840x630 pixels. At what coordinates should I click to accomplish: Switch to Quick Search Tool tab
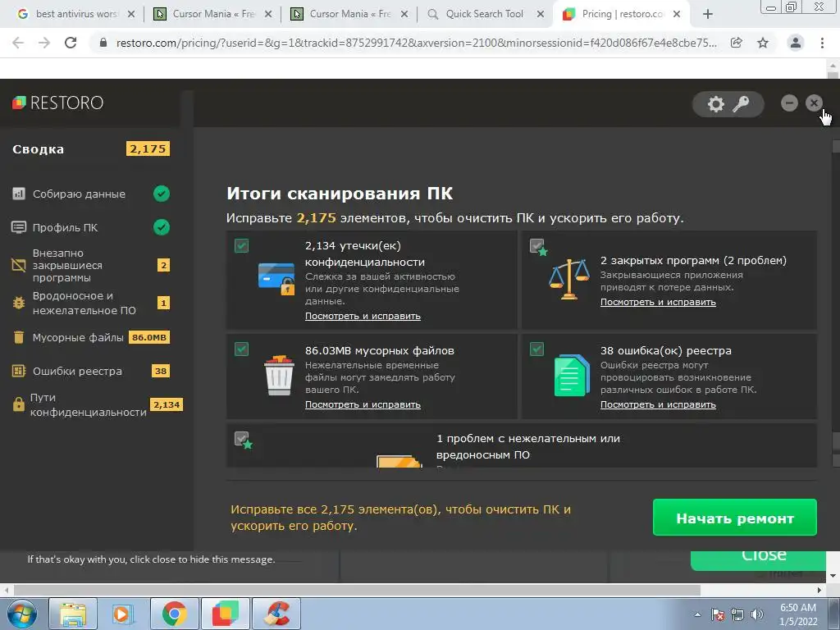[484, 14]
